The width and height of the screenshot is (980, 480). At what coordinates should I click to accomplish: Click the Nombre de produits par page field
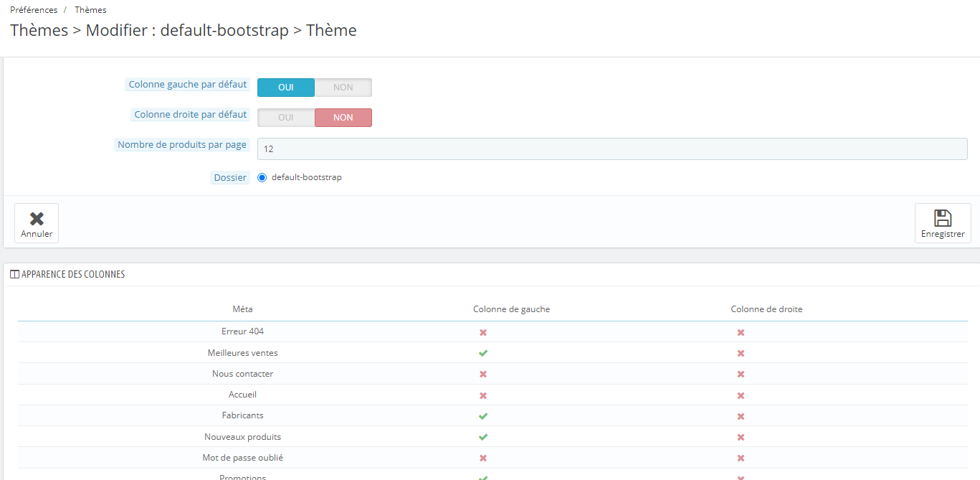pyautogui.click(x=612, y=149)
